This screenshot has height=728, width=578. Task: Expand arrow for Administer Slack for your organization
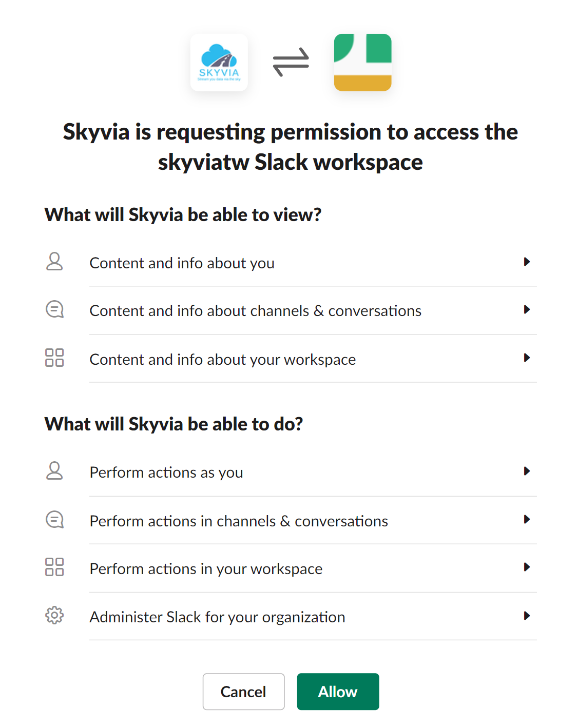[527, 616]
